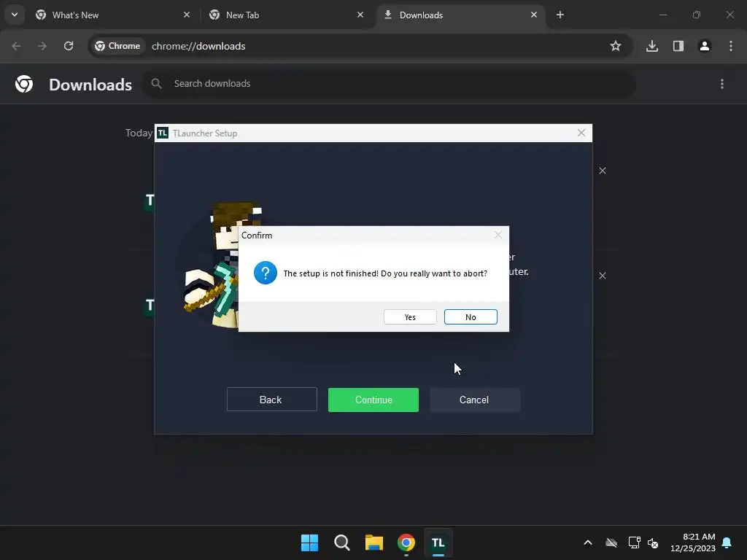
Task: Open the notifications bell
Action: point(727,542)
